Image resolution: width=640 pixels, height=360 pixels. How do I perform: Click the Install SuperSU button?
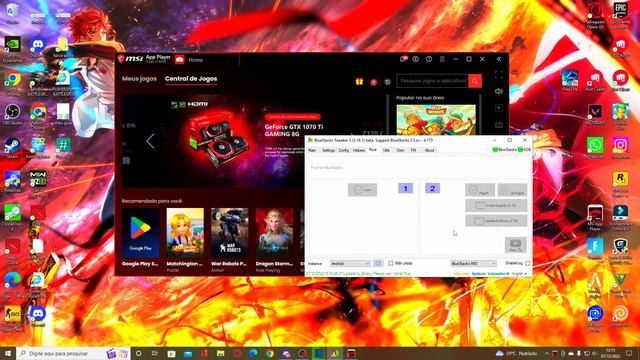pos(496,205)
